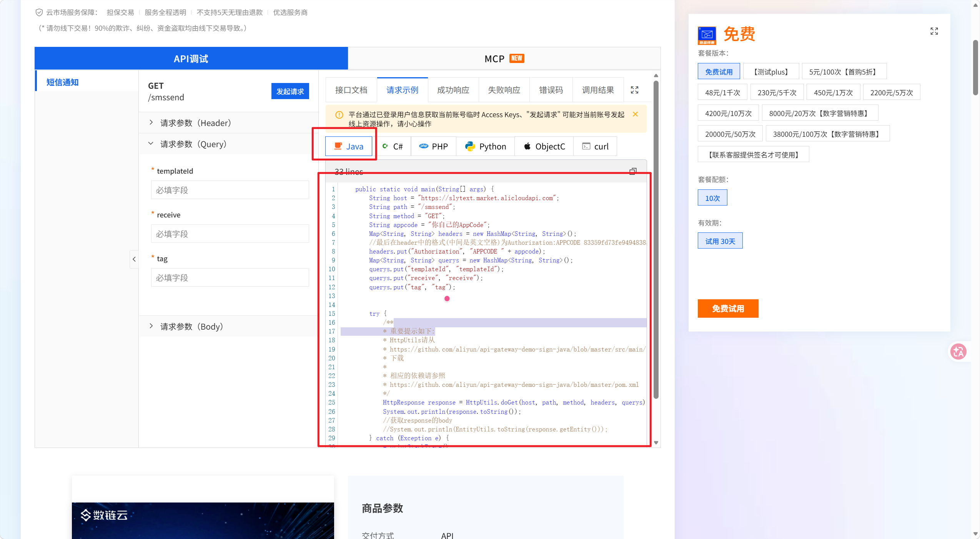Select the 20000元/50万次 package option
The width and height of the screenshot is (980, 539).
click(730, 134)
